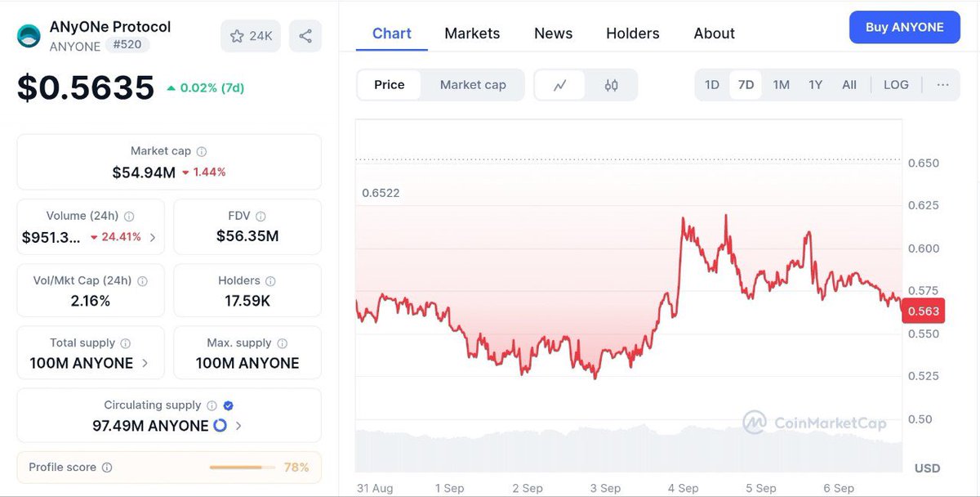
Task: Click the verified badge beside Circulating supply
Action: click(229, 405)
